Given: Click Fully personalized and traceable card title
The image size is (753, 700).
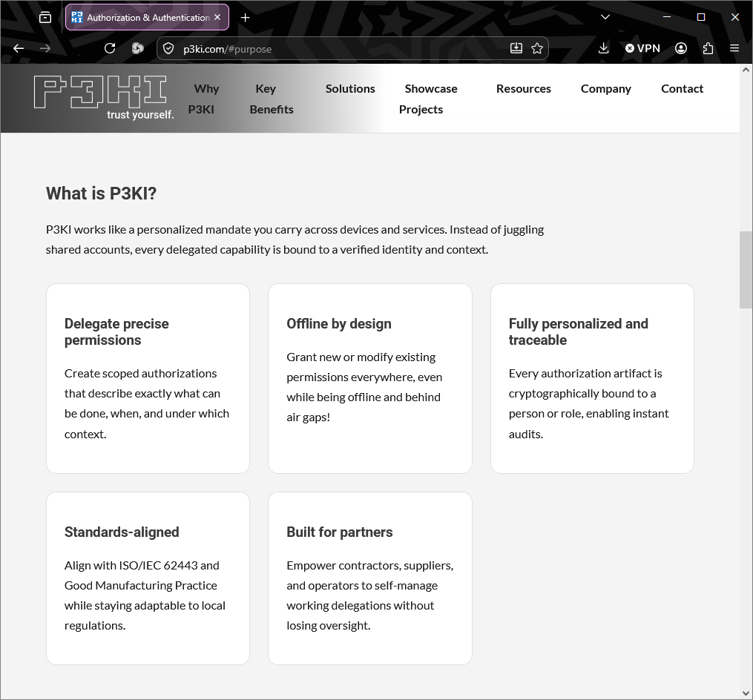Looking at the screenshot, I should [578, 331].
